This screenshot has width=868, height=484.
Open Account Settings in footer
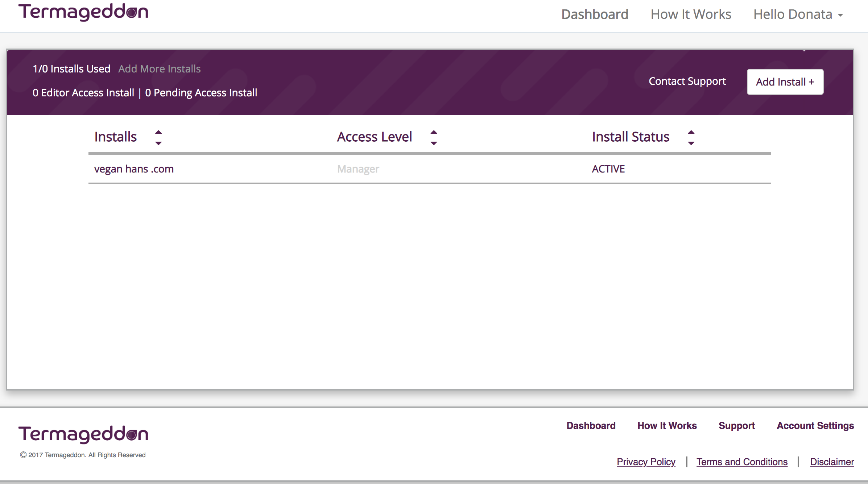point(815,426)
